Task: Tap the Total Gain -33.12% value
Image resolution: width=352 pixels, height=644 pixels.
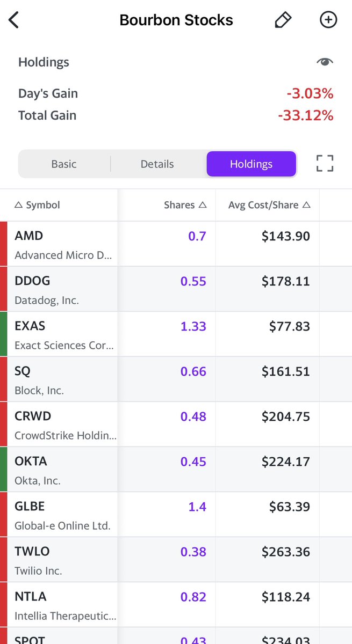Action: click(306, 115)
